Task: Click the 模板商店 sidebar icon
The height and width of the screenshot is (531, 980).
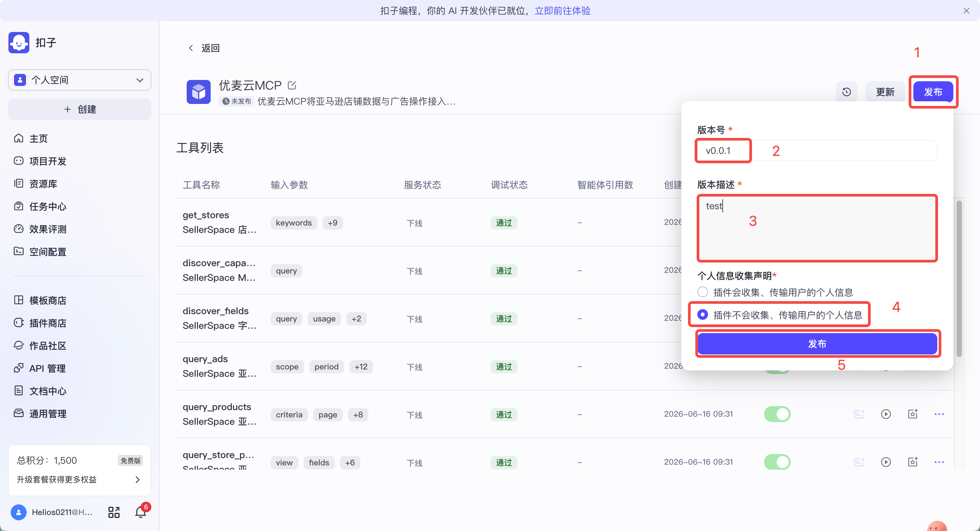Action: coord(19,300)
